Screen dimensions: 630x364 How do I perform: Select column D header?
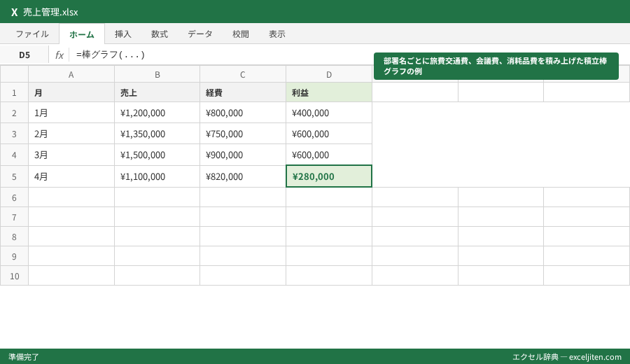[329, 74]
